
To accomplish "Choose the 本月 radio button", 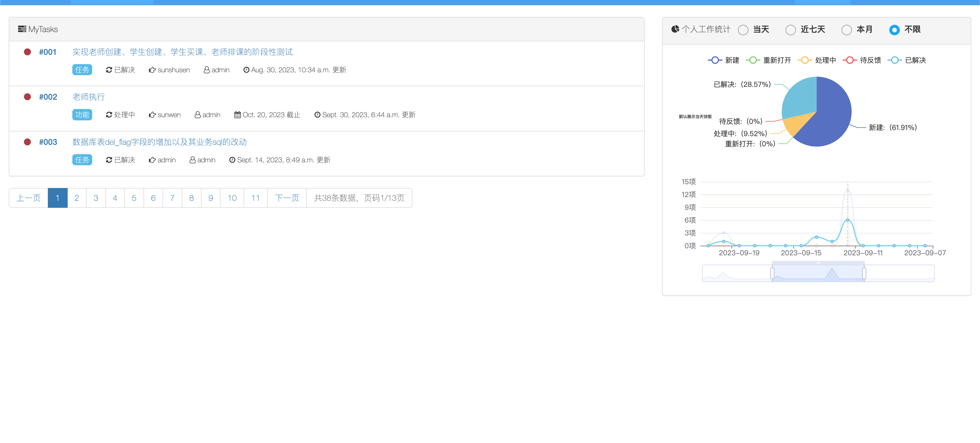I will point(846,30).
